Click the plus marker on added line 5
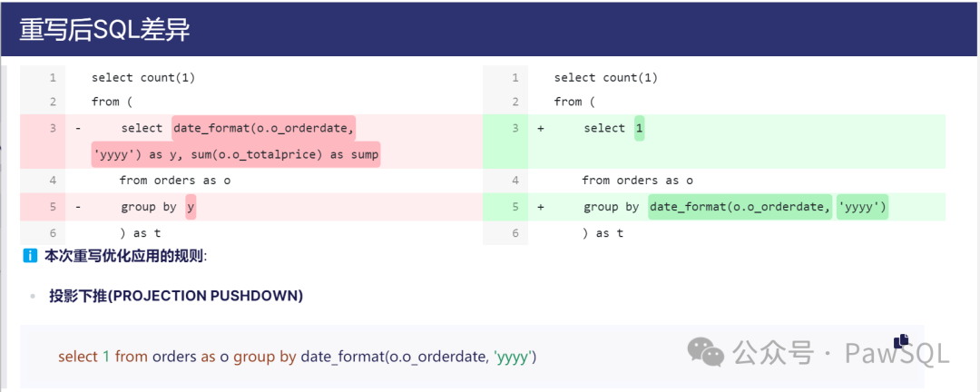This screenshot has height=392, width=980. [x=541, y=207]
